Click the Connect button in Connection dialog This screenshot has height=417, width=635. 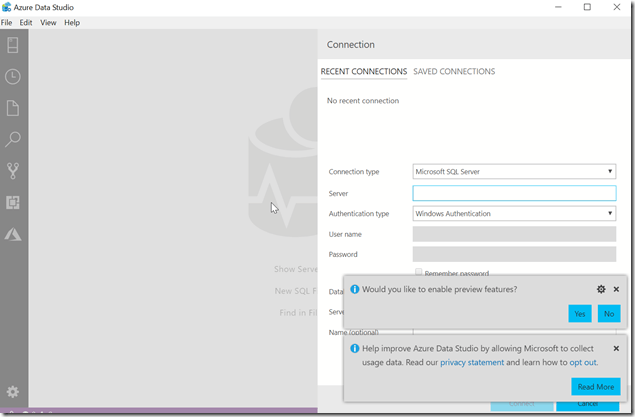pyautogui.click(x=522, y=405)
